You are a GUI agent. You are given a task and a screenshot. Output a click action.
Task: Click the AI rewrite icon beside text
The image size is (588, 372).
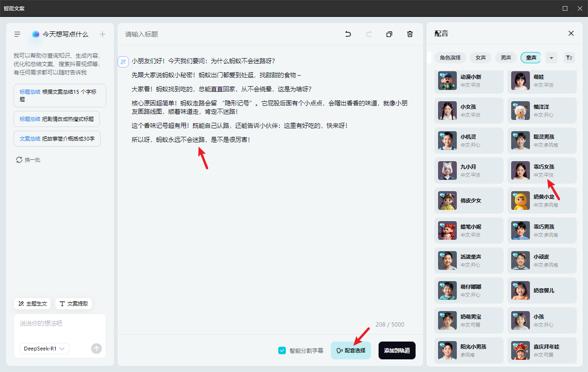coord(123,61)
